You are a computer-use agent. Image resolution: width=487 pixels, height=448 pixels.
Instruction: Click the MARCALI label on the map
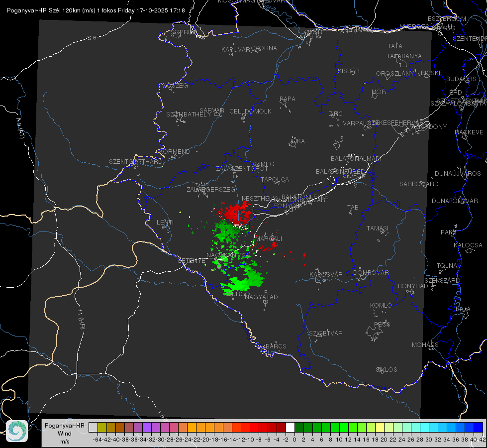pos(269,239)
